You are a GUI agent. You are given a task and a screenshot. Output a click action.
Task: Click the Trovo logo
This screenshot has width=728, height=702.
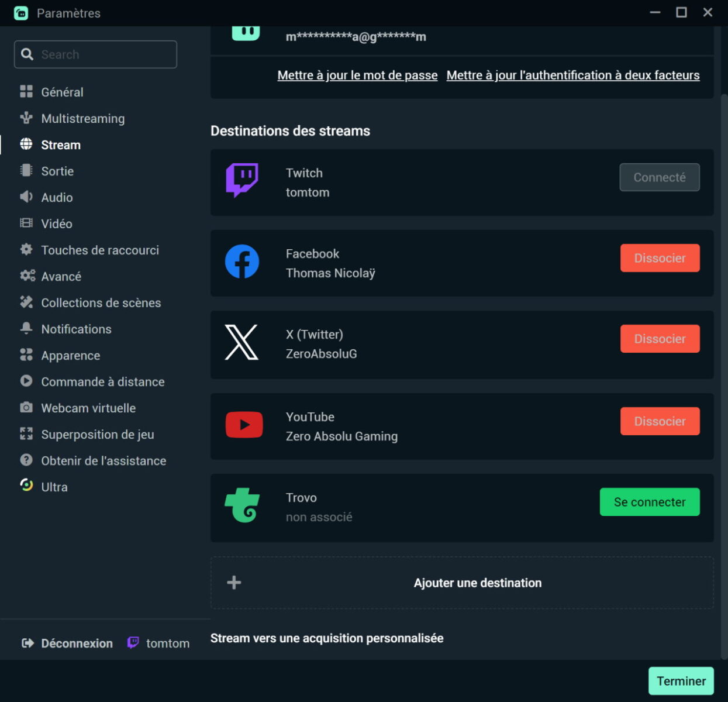242,505
